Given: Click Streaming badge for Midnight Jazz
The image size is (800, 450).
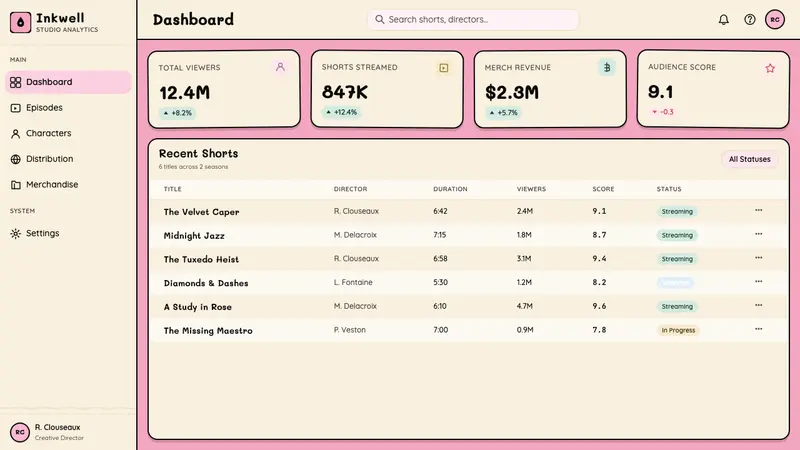Looking at the screenshot, I should click(x=677, y=235).
